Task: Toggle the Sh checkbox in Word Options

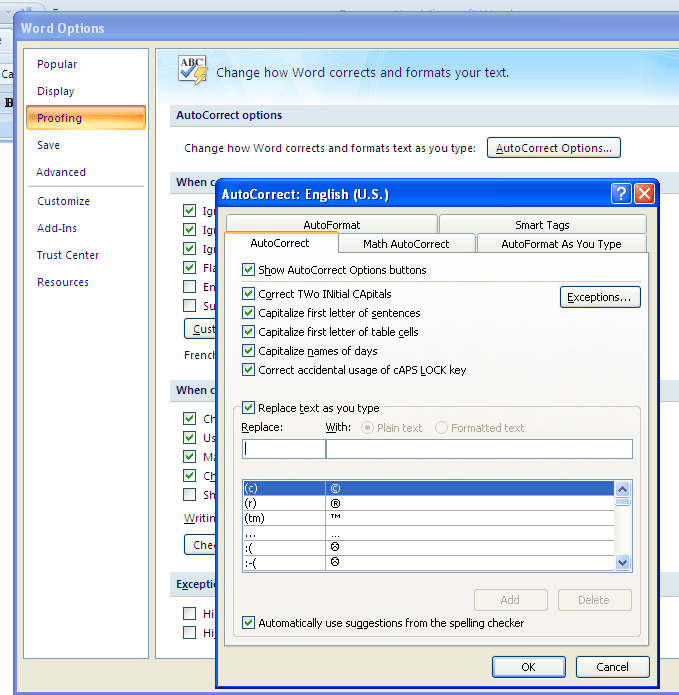Action: click(189, 494)
